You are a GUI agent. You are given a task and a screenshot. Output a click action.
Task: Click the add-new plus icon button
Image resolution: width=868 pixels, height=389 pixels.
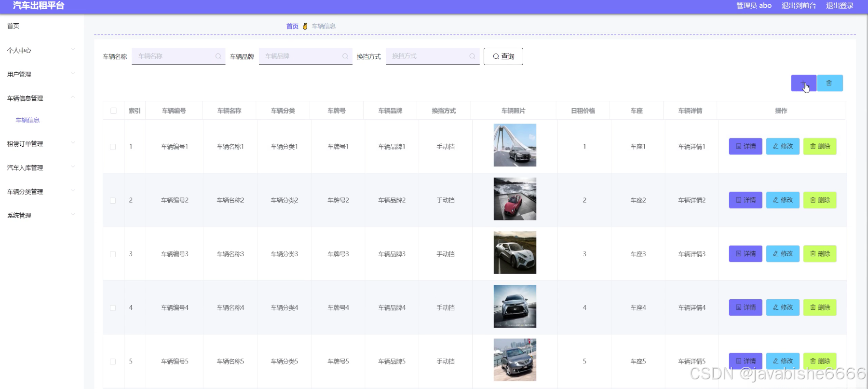tap(803, 83)
